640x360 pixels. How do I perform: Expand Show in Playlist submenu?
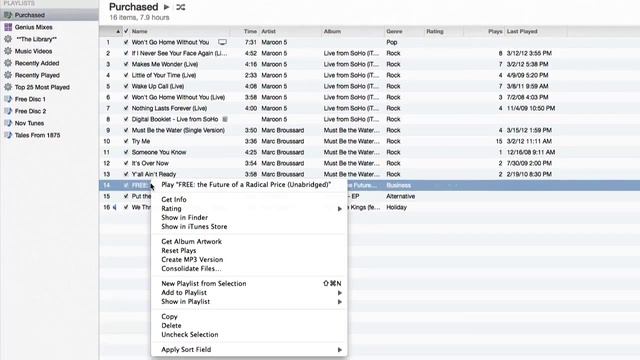pyautogui.click(x=340, y=302)
